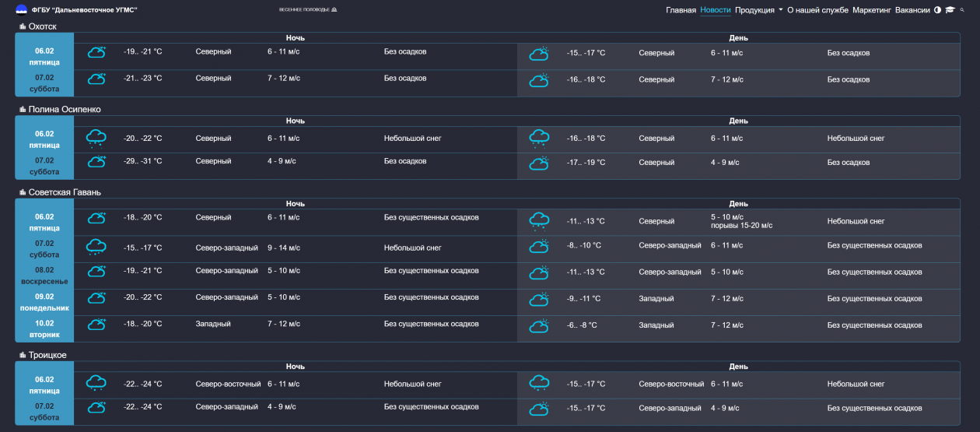980x432 pixels.
Task: Click the city icon beside Полина Осипенко
Action: 23,110
